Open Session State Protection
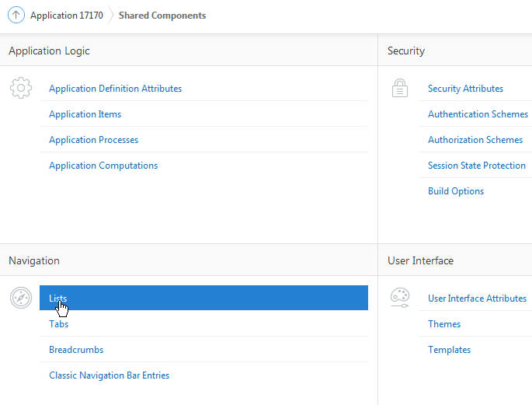 point(477,166)
